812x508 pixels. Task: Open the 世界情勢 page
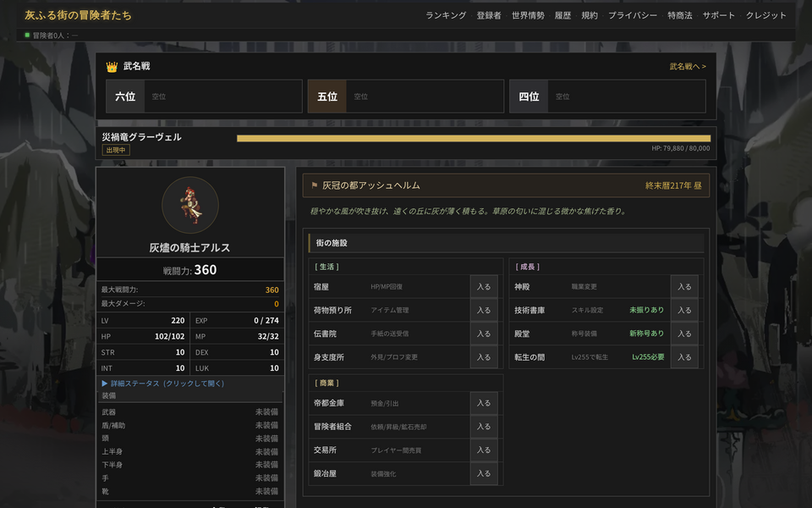(x=528, y=15)
